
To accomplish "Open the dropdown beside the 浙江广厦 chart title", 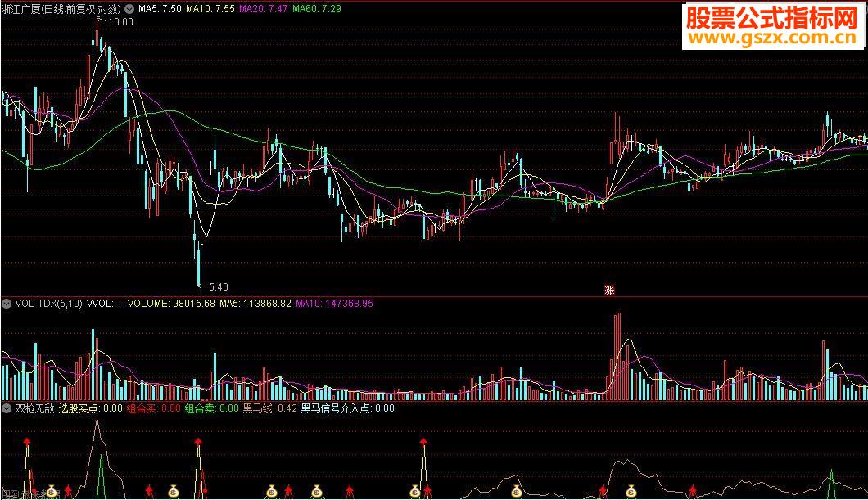I will [x=129, y=9].
